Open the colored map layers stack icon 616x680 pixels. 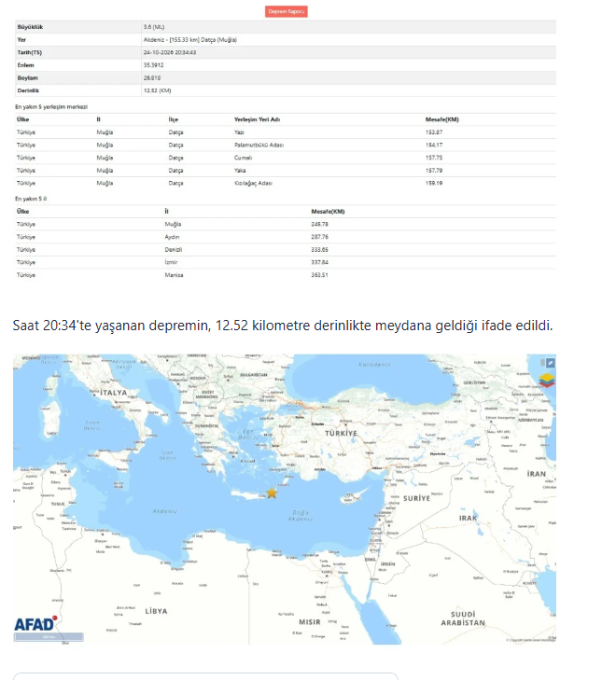[547, 381]
